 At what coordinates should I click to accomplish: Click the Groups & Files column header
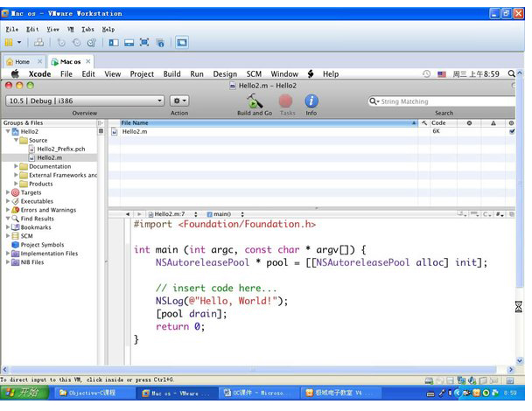50,122
